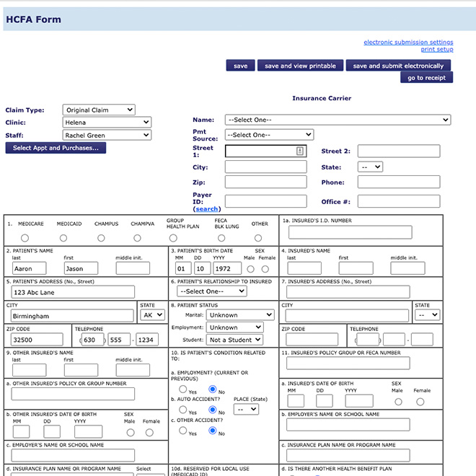Click the Insurance Carrier Phone field
This screenshot has height=476, width=476.
pyautogui.click(x=399, y=182)
